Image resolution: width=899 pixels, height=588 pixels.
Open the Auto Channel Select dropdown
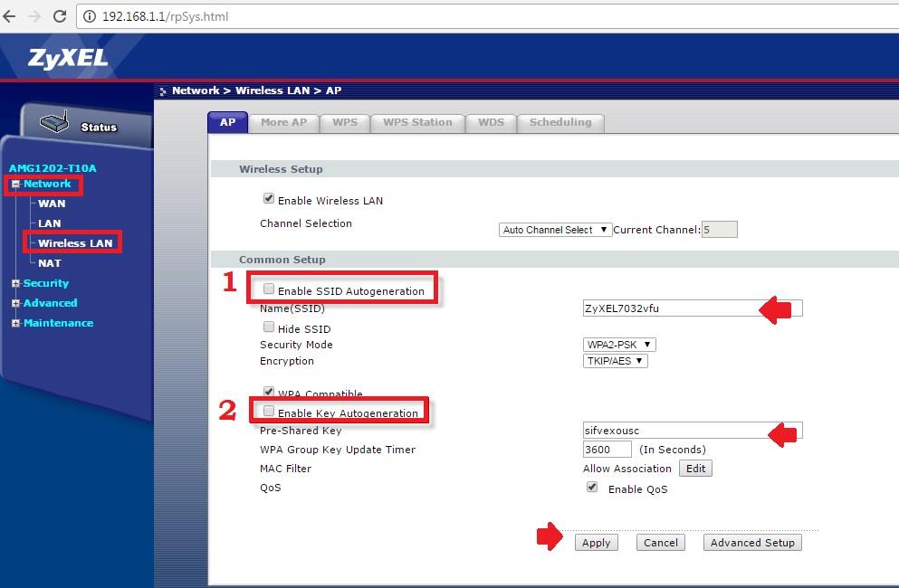click(x=556, y=230)
